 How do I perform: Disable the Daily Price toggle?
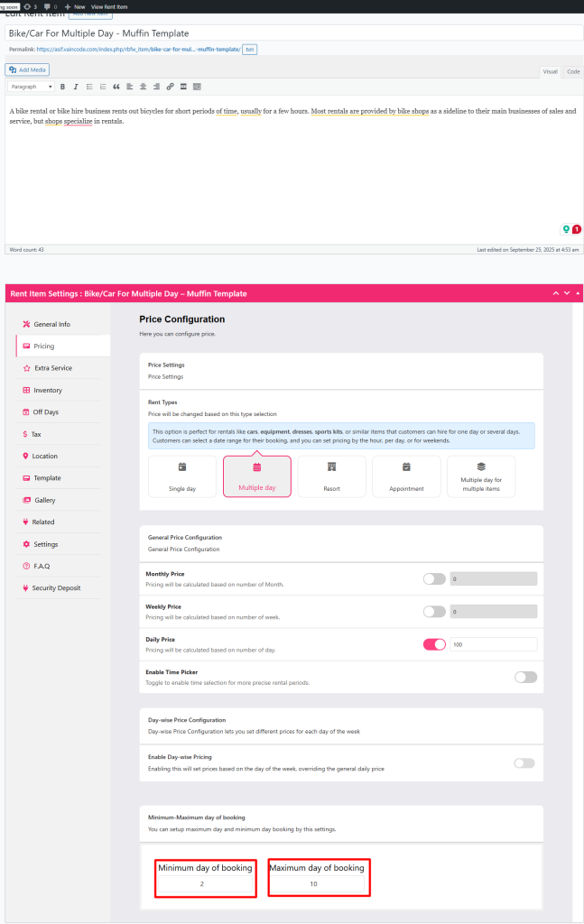434,644
